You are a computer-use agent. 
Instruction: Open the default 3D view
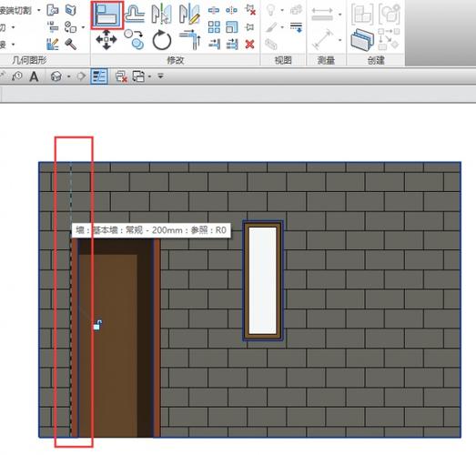pos(56,76)
